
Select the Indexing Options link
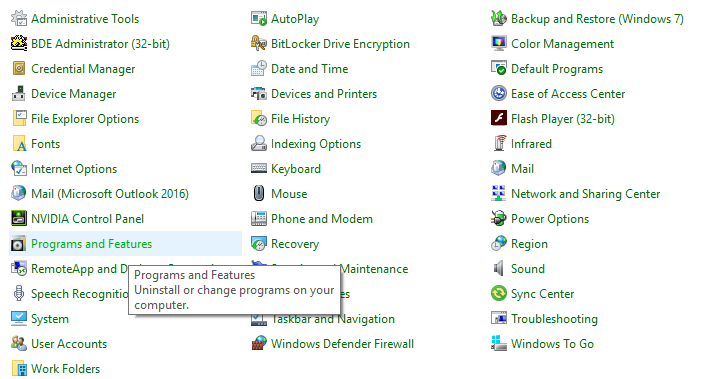[x=316, y=144]
